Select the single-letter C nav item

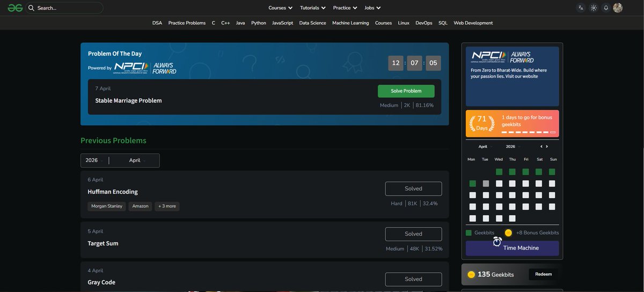point(214,23)
